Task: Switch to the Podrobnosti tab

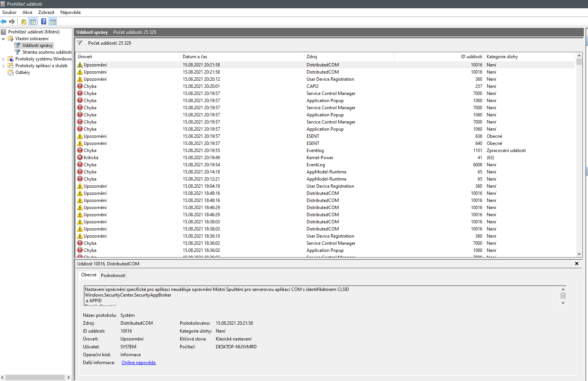Action: pyautogui.click(x=113, y=275)
